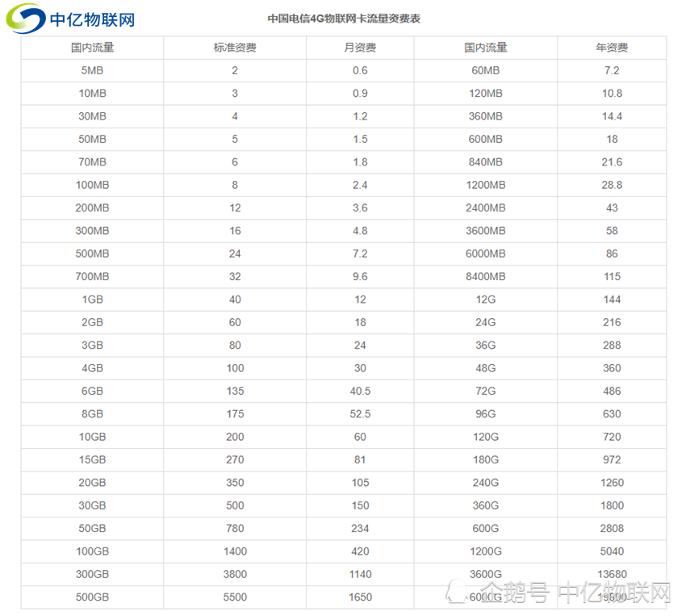Select the 13680 yearly fee value
This screenshot has width=686, height=616.
point(612,574)
